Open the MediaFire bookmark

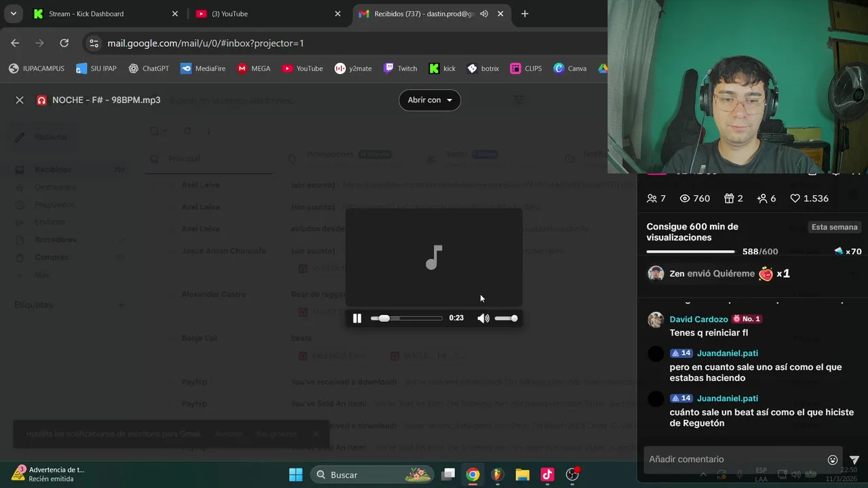[203, 68]
